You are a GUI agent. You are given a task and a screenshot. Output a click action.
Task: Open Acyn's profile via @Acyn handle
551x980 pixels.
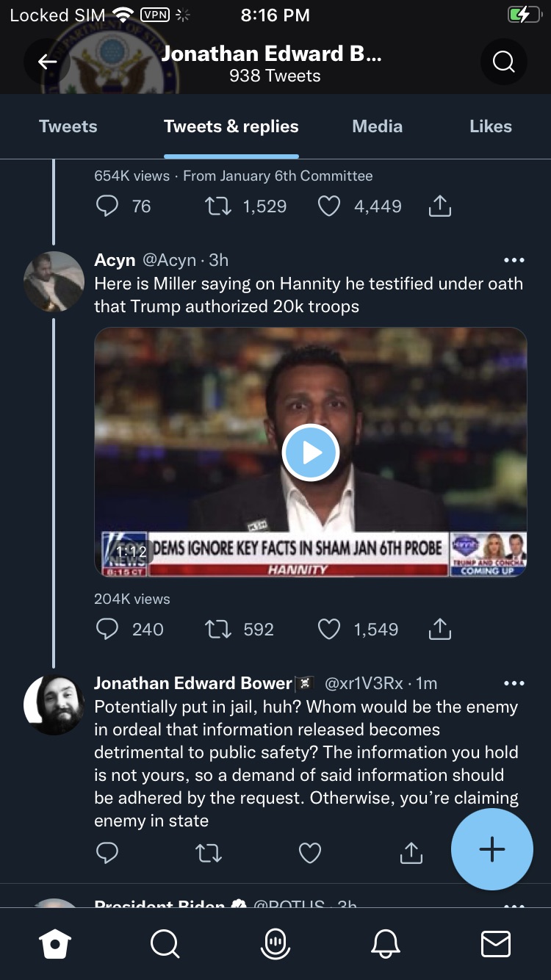pyautogui.click(x=169, y=260)
